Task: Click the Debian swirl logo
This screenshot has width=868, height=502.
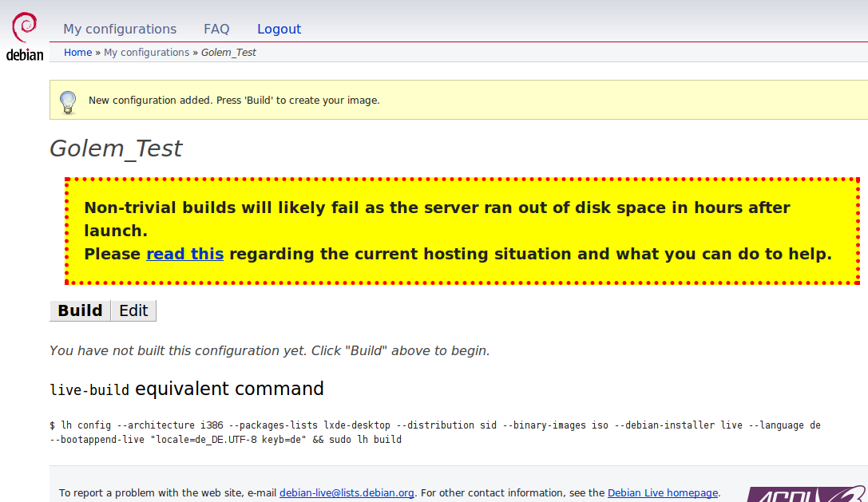Action: click(25, 36)
